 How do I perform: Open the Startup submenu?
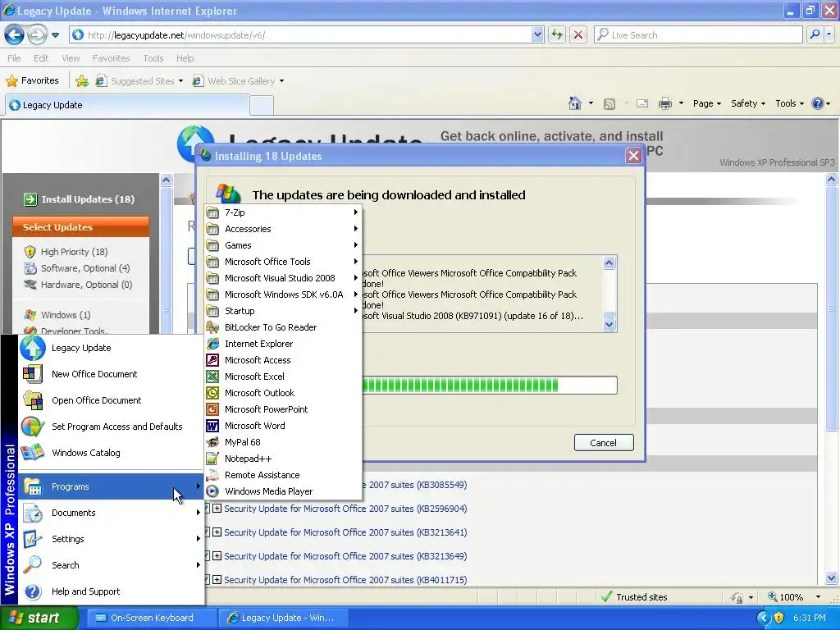pyautogui.click(x=283, y=311)
